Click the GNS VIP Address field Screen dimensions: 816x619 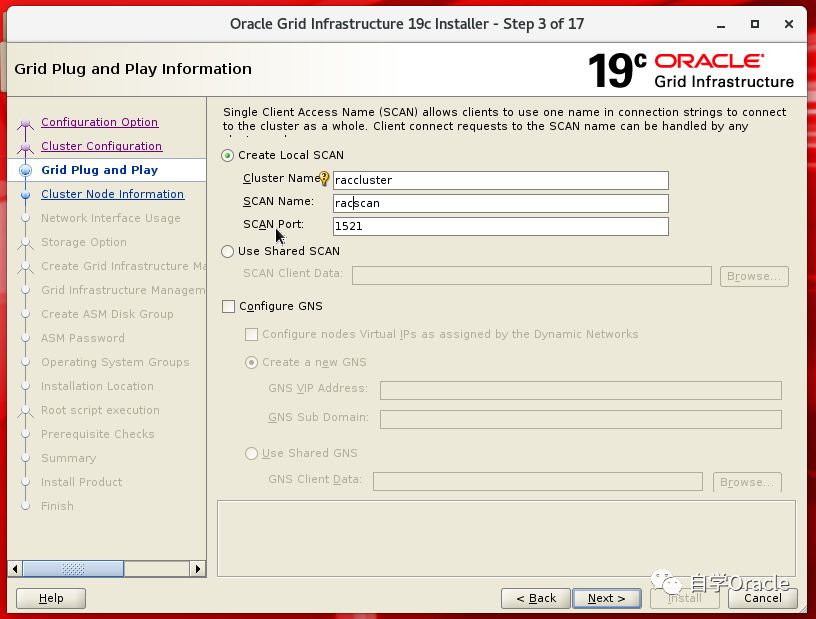581,390
